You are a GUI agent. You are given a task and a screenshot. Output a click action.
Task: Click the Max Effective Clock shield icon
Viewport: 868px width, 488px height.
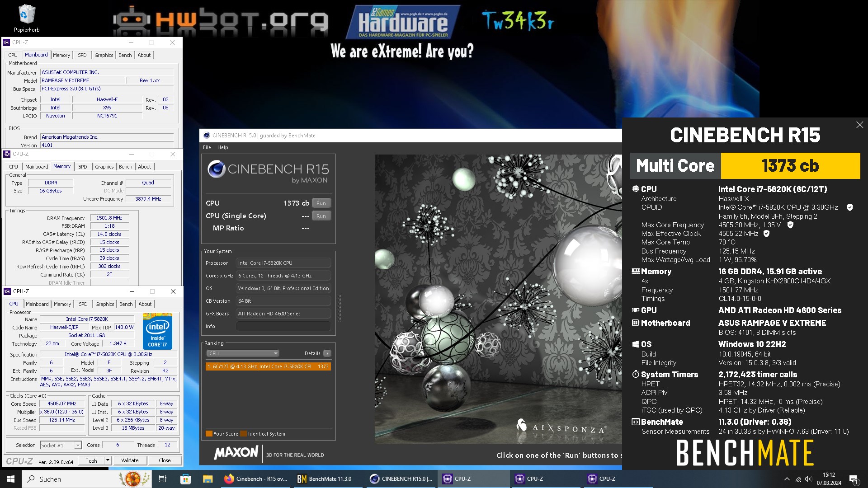(x=766, y=234)
